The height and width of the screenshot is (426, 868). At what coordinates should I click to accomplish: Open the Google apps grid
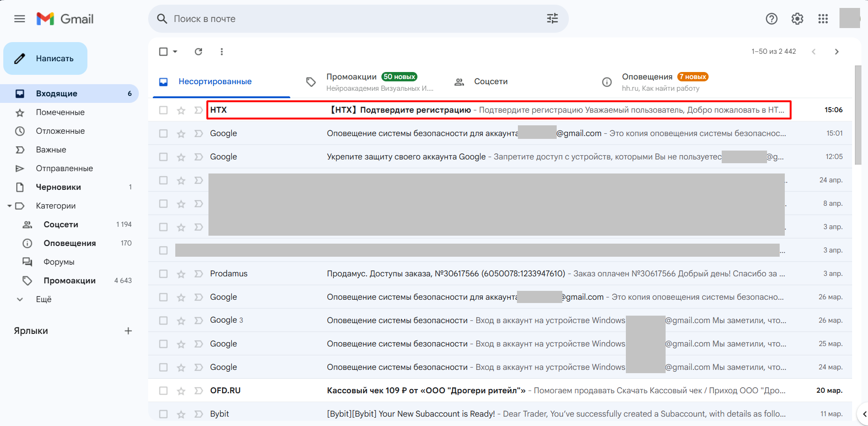[823, 19]
